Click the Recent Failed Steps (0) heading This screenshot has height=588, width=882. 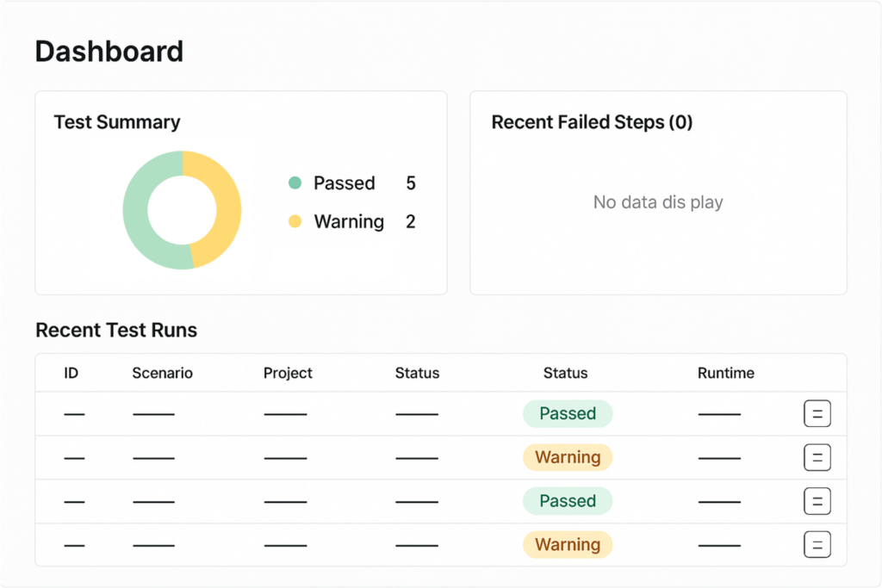592,122
